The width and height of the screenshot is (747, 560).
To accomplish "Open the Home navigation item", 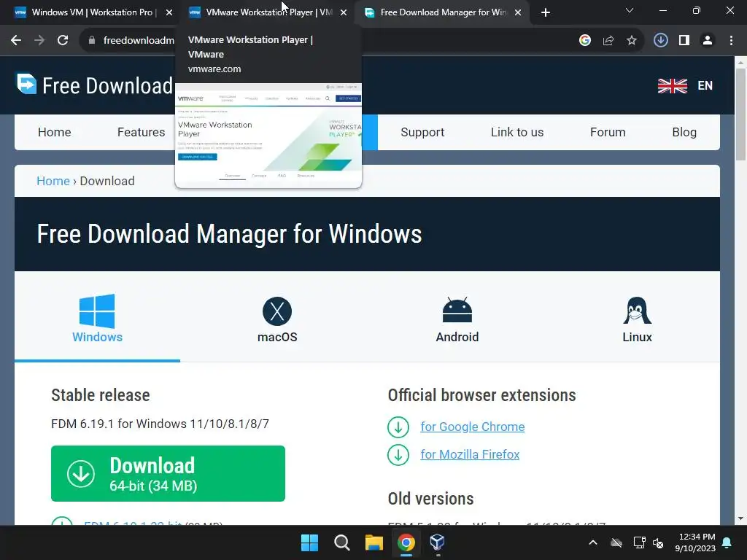I will point(54,133).
